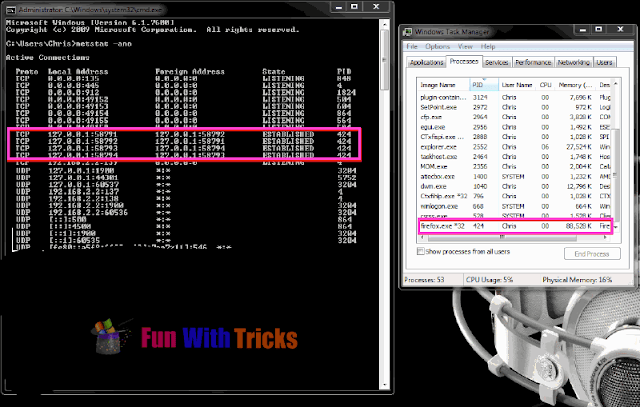640x407 pixels.
Task: Click the Command Prompt title bar icon
Action: pos(11,10)
